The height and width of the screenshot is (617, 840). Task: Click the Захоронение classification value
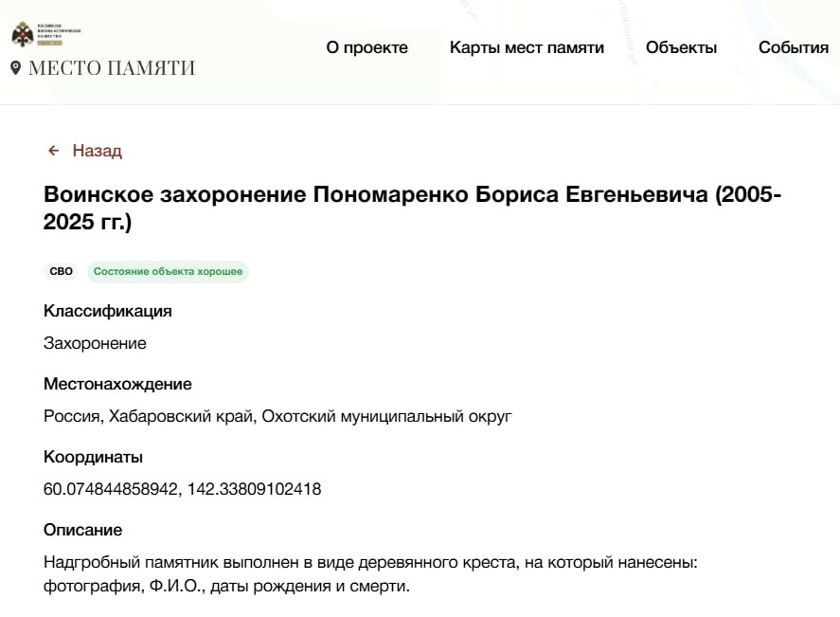(95, 343)
